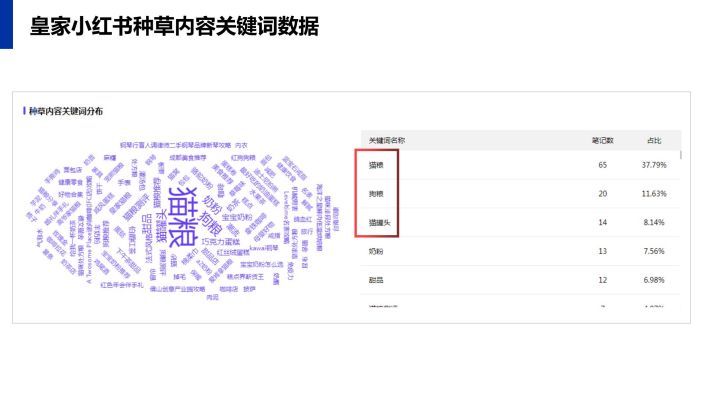Click the 37.79% percentage cell
This screenshot has width=710, height=399.
[x=654, y=165]
